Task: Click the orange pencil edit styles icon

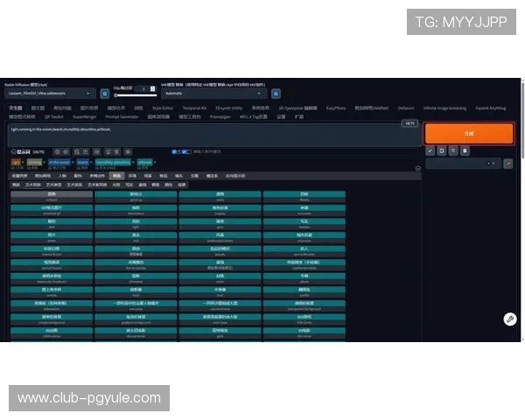Action: coord(508,163)
